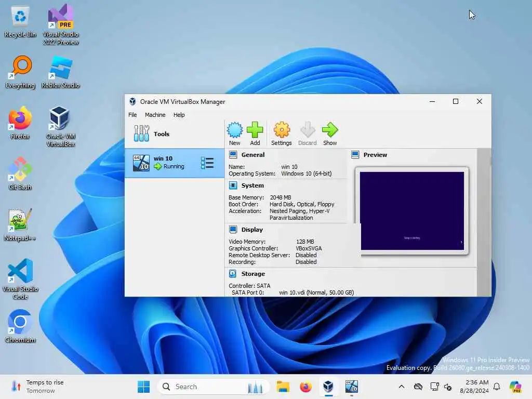Open the General section header link
Screen dimensions: 532x399
[x=253, y=155]
